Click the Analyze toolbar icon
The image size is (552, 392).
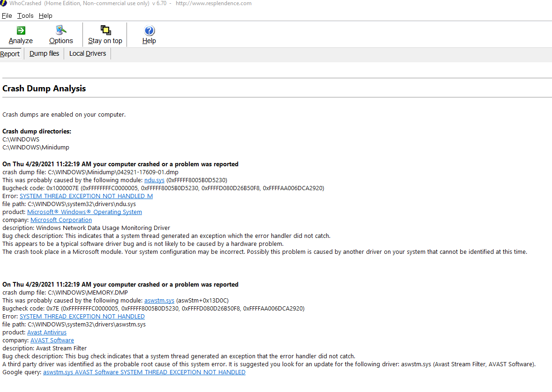point(21,30)
